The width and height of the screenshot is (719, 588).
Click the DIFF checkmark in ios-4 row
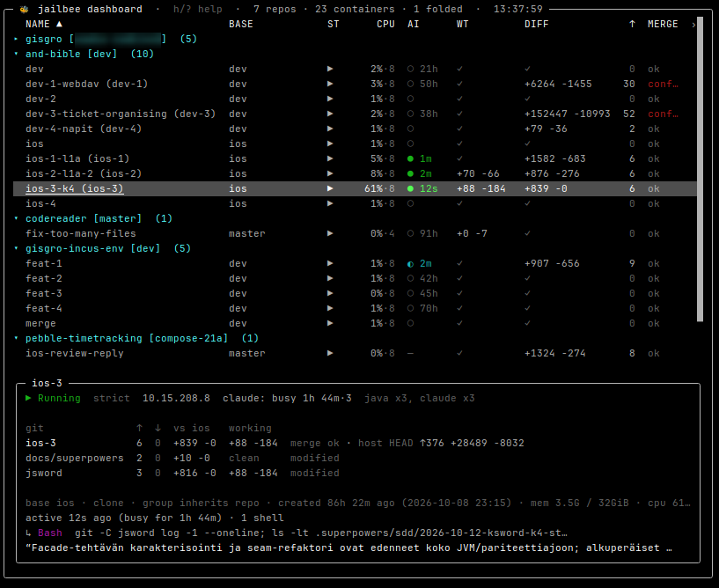(x=527, y=203)
